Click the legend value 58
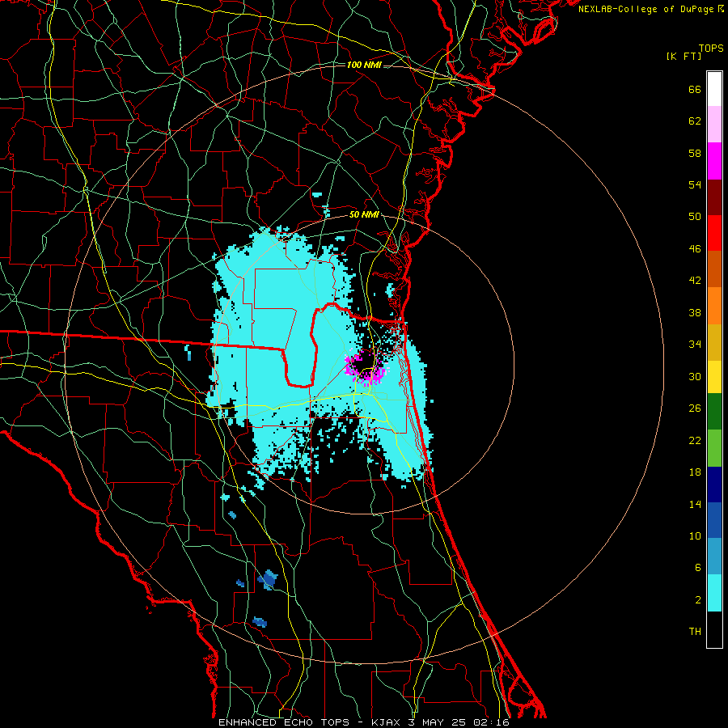728x728 pixels. [695, 153]
